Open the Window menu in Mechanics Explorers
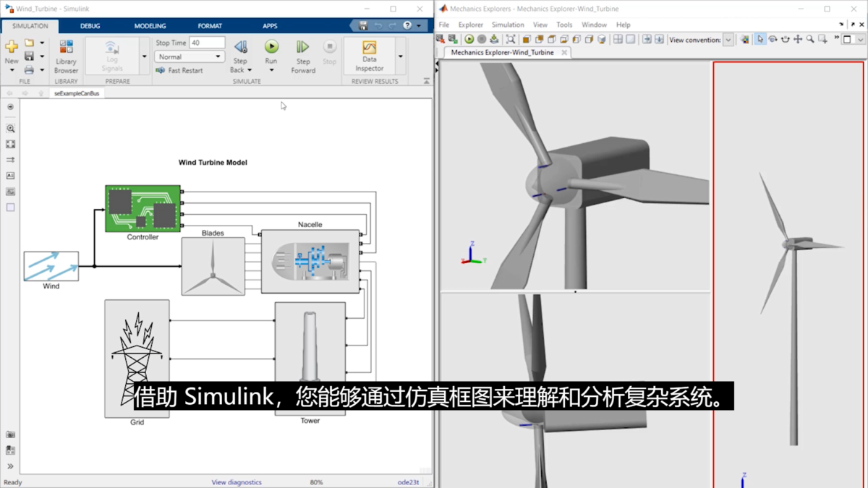 click(595, 25)
